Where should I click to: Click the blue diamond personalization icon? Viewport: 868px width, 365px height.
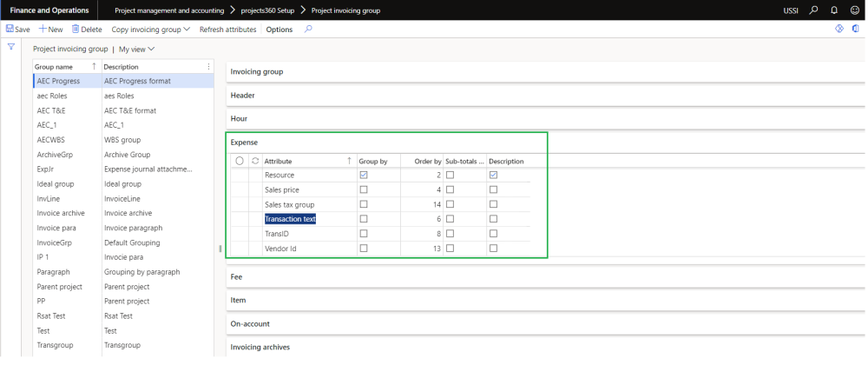(x=839, y=29)
